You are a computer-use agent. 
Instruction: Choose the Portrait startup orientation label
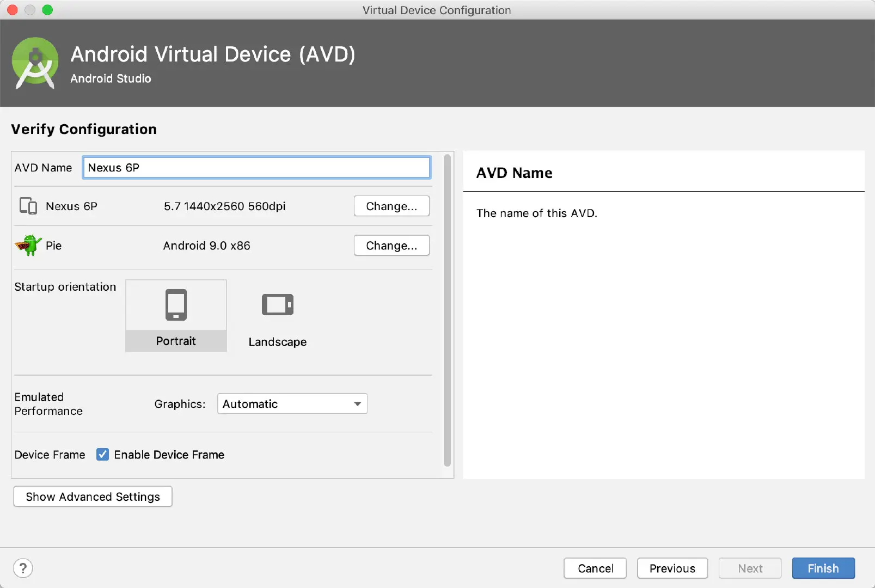point(176,341)
